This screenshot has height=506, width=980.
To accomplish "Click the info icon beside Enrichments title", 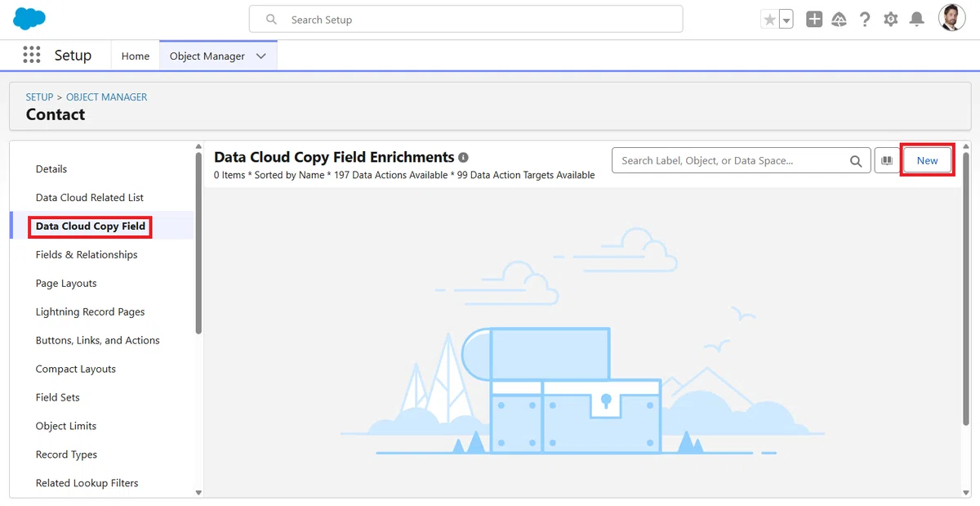I will [x=463, y=157].
